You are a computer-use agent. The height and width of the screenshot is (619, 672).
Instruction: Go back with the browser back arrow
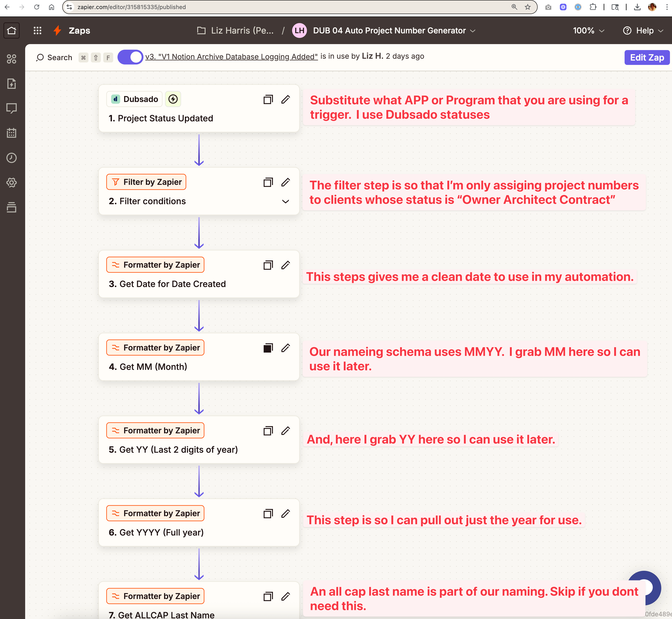[x=7, y=7]
